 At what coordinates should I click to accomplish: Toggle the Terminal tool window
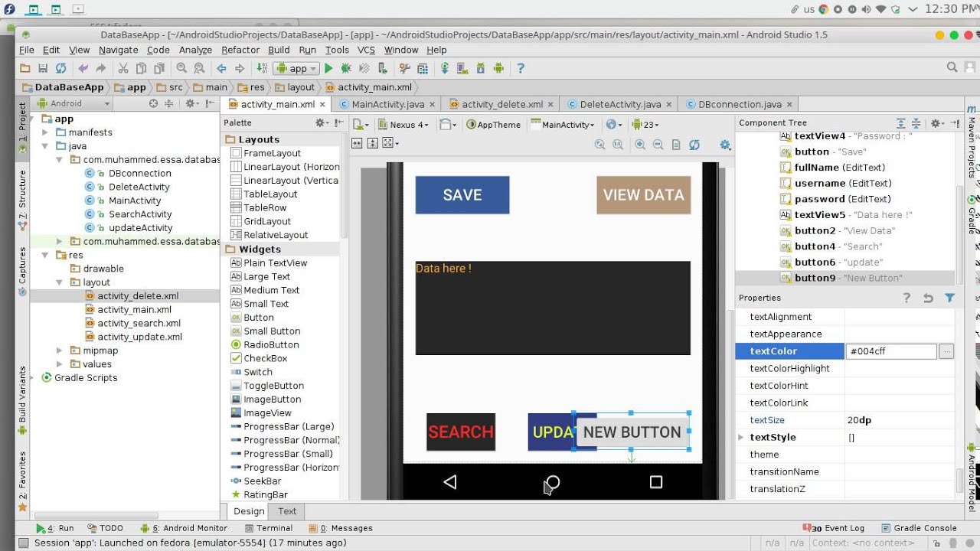click(x=269, y=528)
